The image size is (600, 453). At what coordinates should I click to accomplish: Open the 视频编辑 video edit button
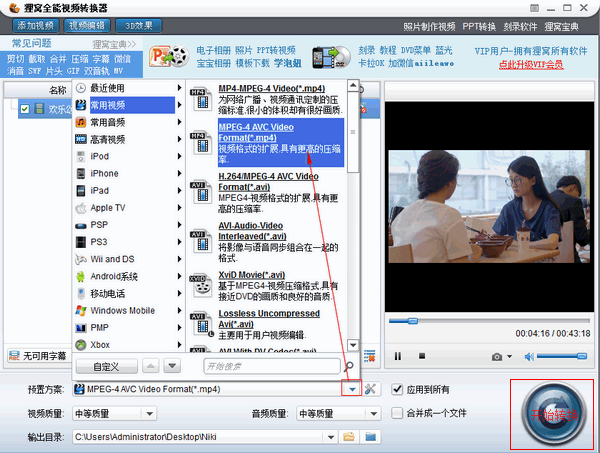click(87, 26)
